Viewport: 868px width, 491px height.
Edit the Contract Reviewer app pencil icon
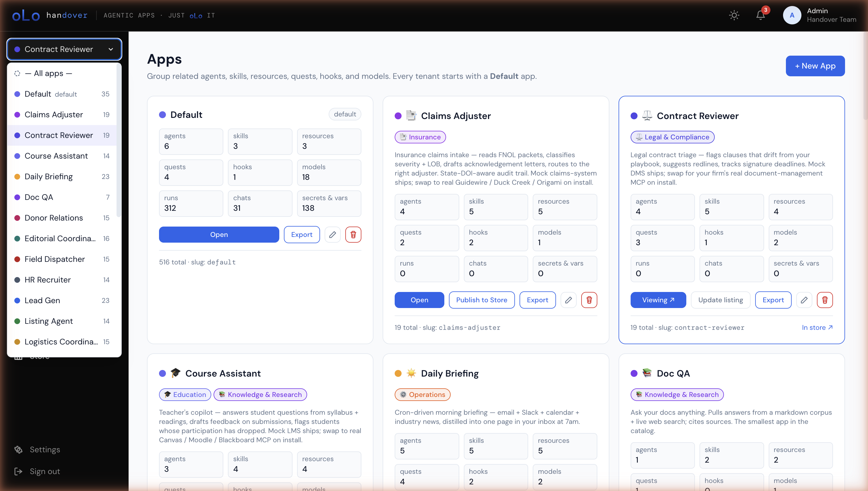pyautogui.click(x=804, y=300)
